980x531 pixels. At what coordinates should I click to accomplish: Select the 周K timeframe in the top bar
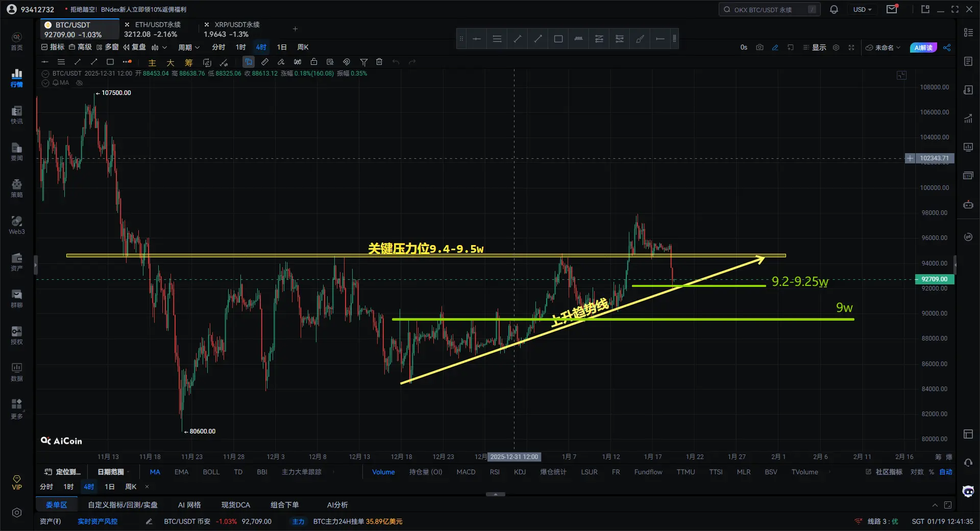click(x=303, y=47)
